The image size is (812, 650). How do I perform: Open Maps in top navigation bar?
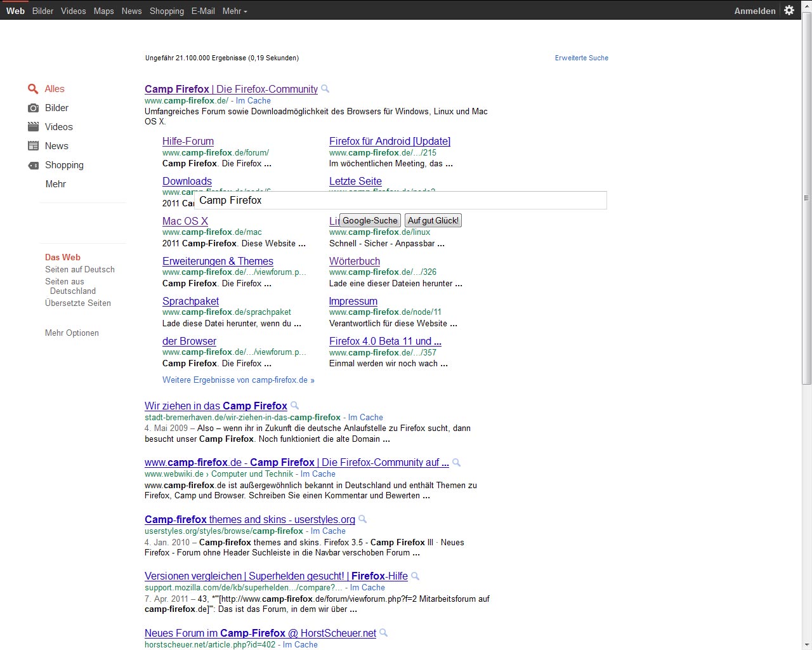click(104, 11)
